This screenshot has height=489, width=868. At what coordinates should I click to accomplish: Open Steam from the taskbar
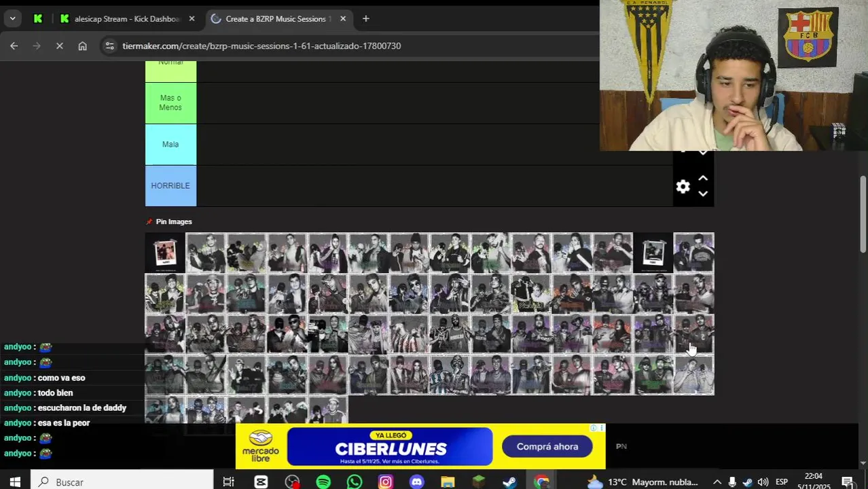point(509,482)
